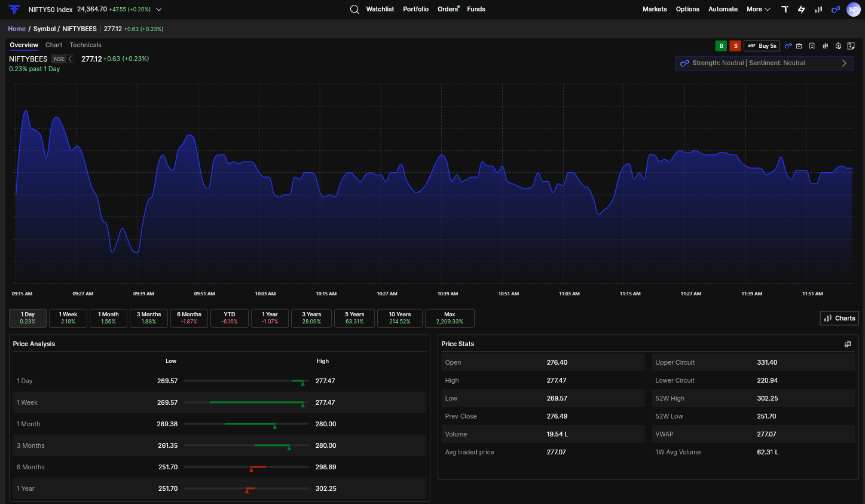
Task: Click the 10:15 AM time label on chart axis
Action: point(326,294)
